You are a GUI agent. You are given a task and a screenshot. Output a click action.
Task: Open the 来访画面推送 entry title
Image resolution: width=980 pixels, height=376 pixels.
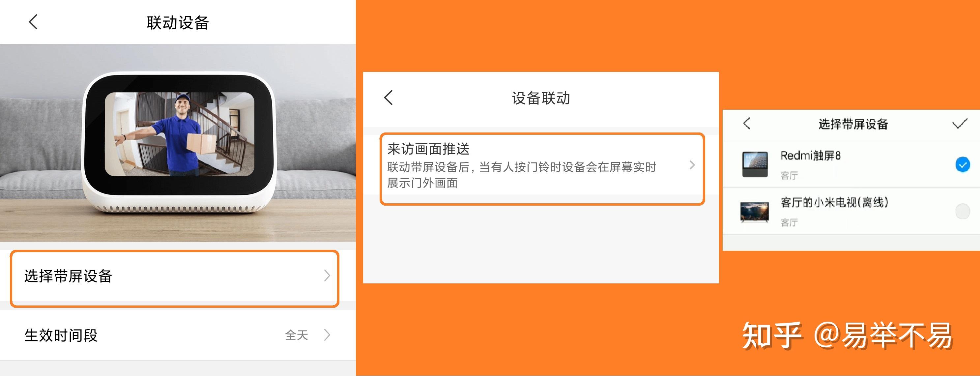click(x=428, y=149)
